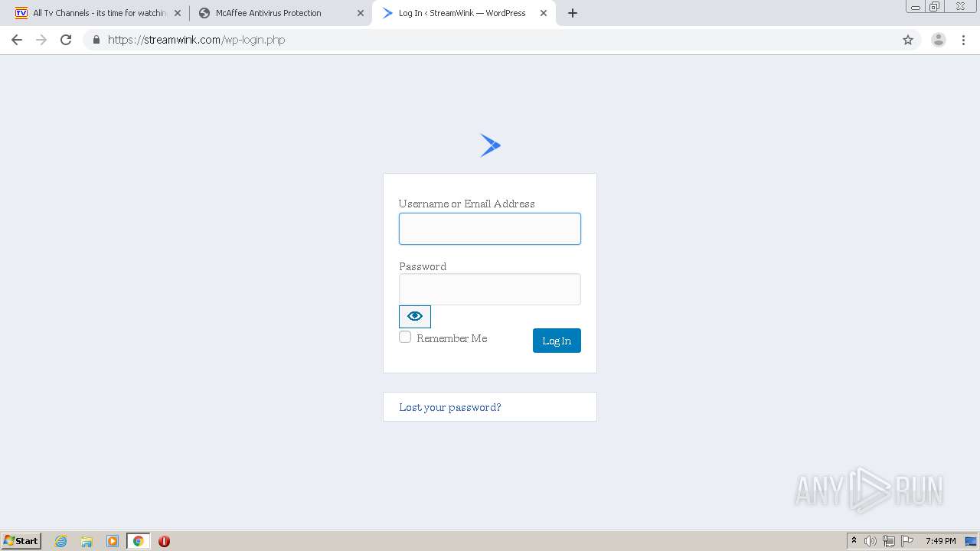Image resolution: width=980 pixels, height=551 pixels.
Task: Minimize the Chrome window
Action: coord(916,7)
